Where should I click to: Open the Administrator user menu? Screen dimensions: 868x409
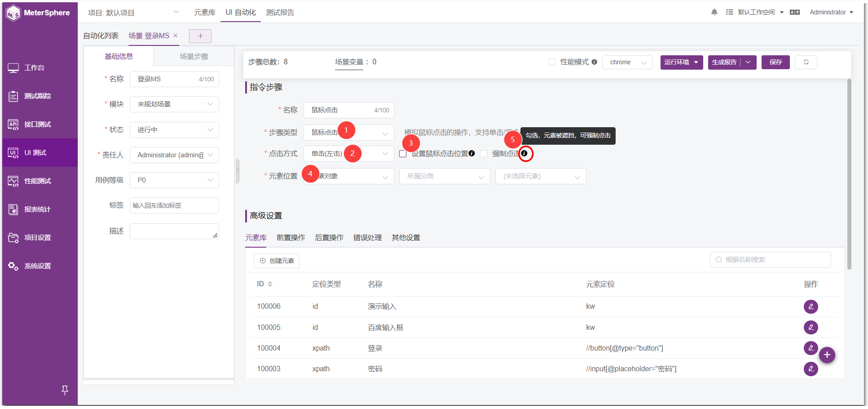point(831,12)
